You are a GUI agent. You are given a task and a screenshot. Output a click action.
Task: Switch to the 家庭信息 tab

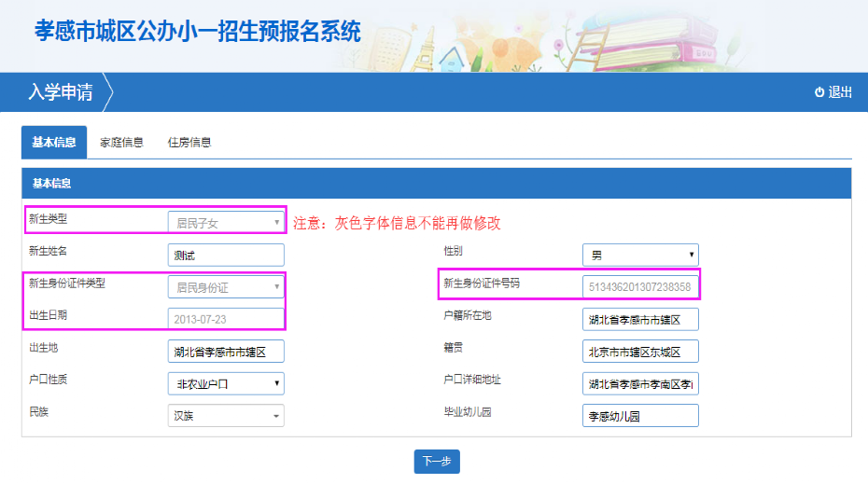tap(121, 143)
